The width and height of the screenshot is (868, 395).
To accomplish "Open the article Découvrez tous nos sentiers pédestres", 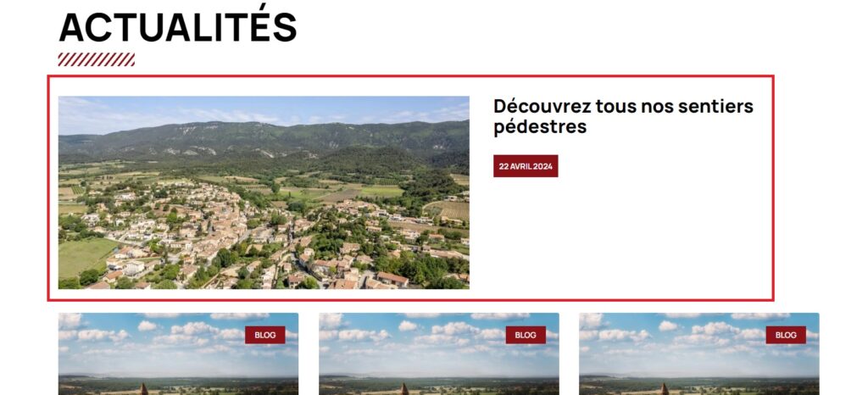I will (623, 116).
